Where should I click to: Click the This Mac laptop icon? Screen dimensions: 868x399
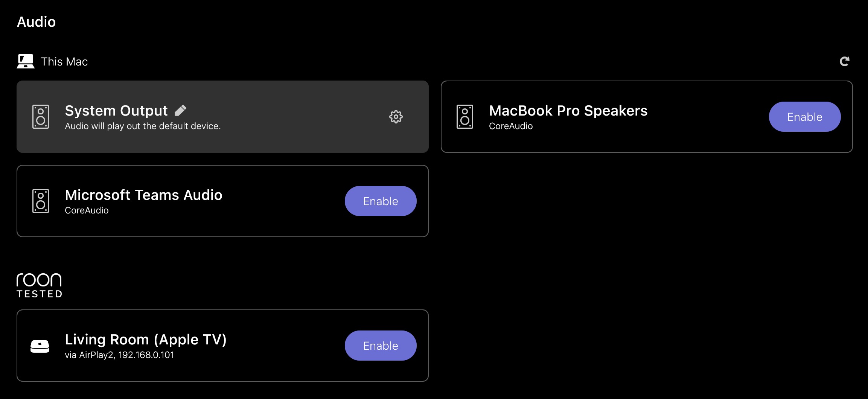26,61
